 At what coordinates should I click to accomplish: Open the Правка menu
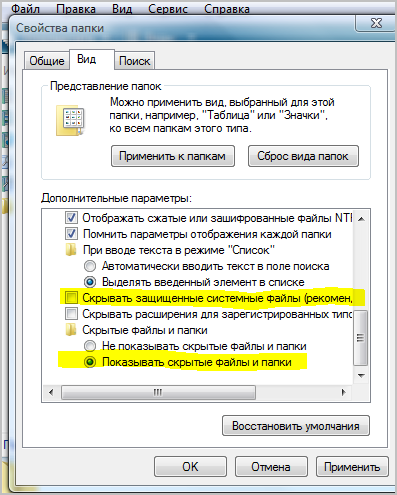[x=76, y=9]
